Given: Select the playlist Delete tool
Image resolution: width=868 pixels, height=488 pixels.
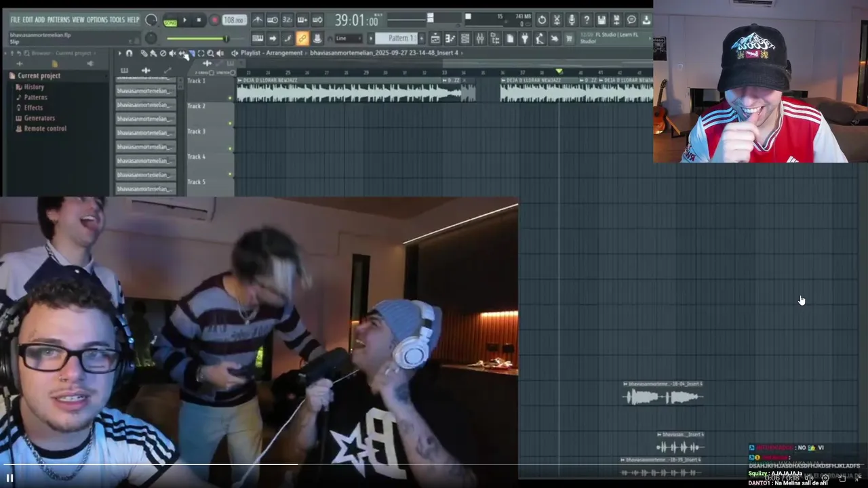Looking at the screenshot, I should 163,54.
